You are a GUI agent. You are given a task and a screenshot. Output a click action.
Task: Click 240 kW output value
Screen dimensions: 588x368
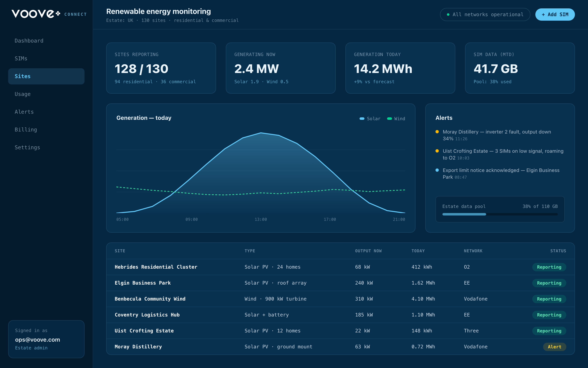point(364,283)
